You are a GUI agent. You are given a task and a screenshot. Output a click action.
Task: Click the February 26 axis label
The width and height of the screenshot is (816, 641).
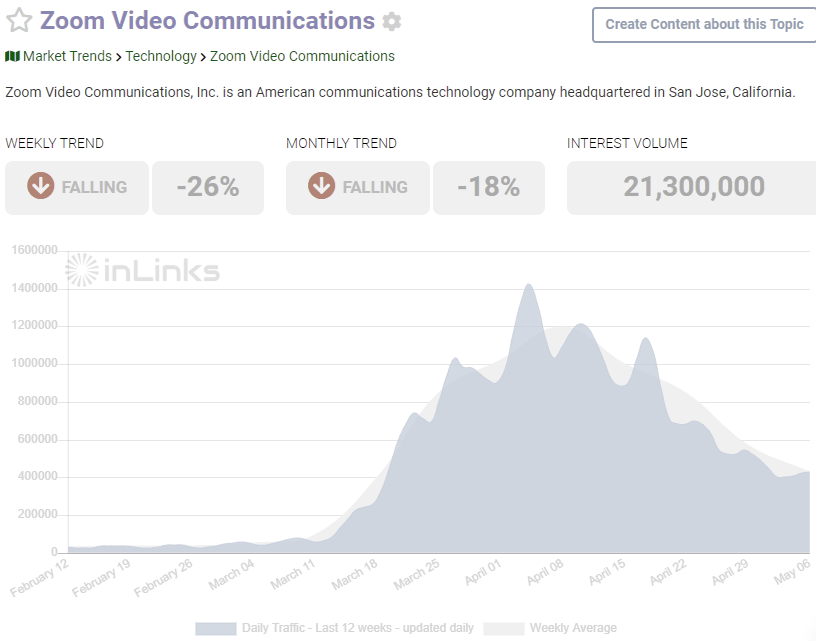click(163, 578)
